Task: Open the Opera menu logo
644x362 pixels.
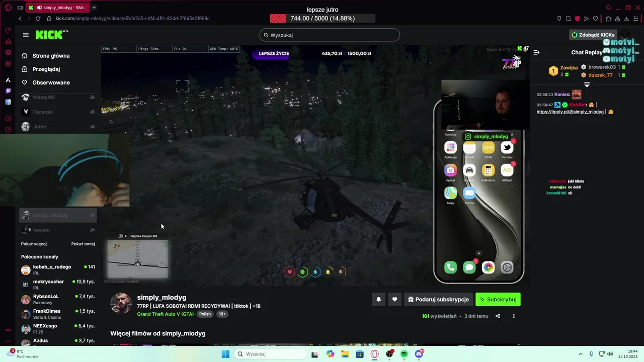Action: [x=8, y=8]
